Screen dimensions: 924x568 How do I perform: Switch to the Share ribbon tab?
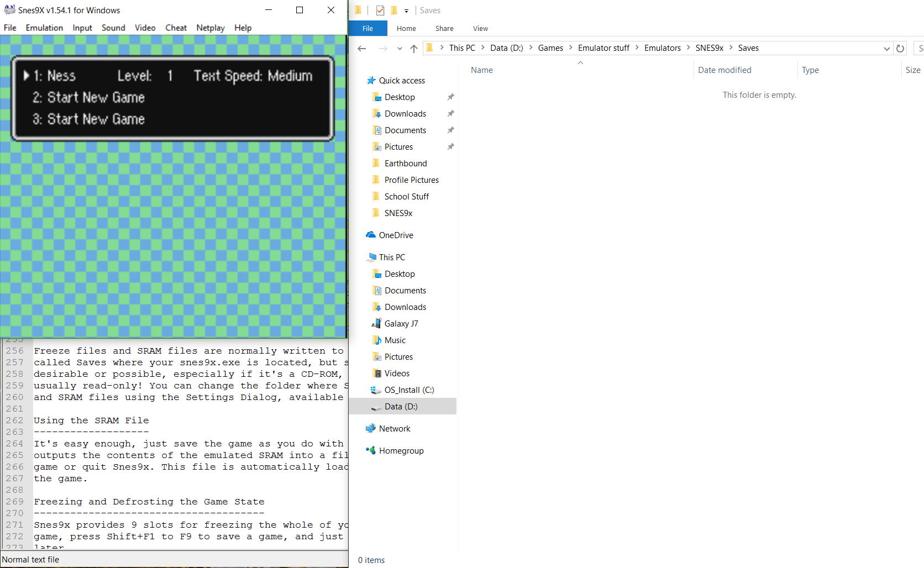point(444,28)
